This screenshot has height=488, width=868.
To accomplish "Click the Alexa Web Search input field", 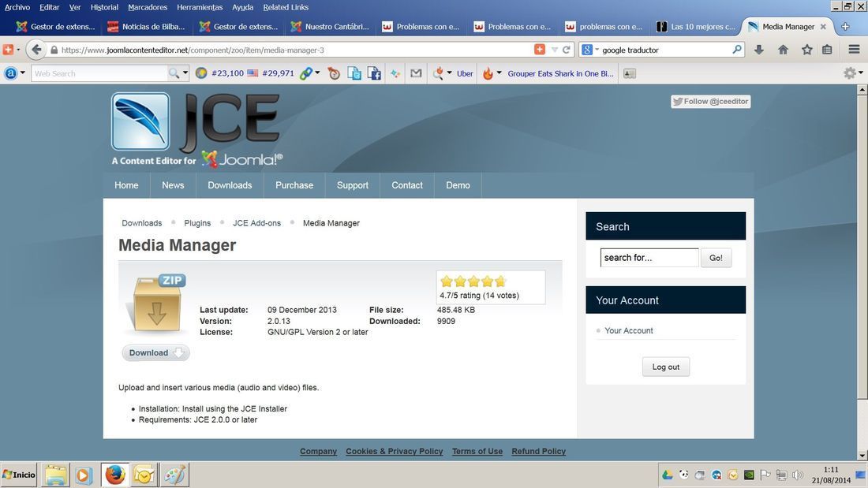I will [99, 73].
